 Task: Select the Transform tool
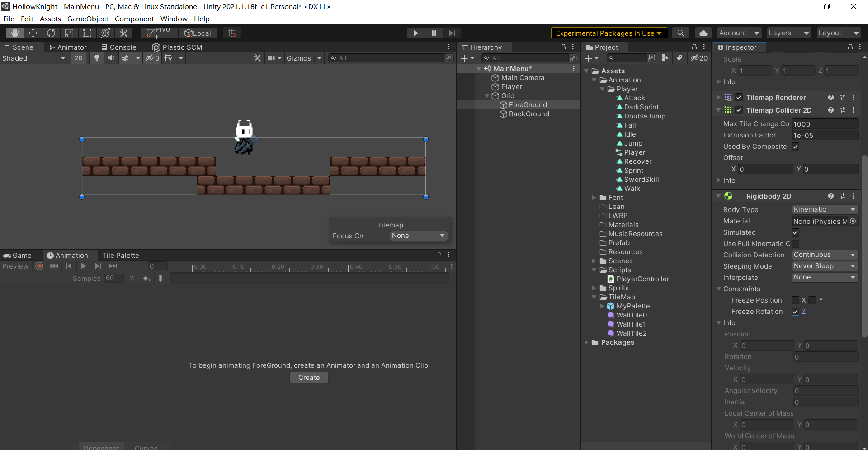pyautogui.click(x=105, y=33)
